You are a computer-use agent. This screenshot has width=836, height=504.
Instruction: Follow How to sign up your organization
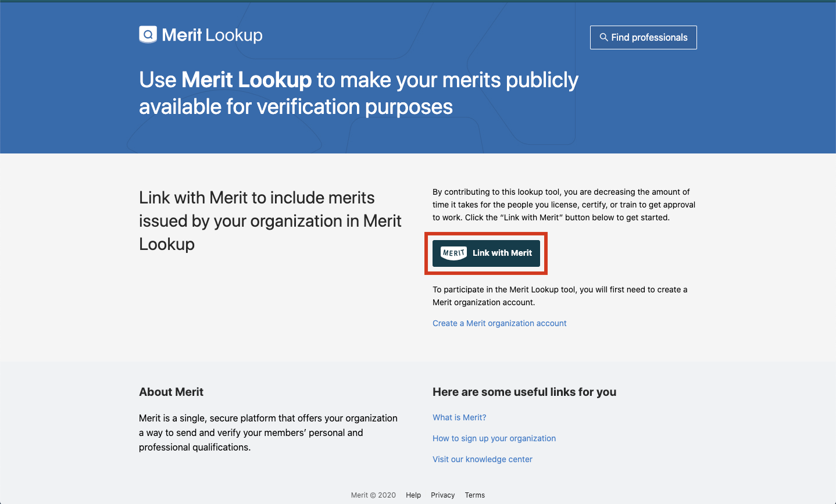494,438
